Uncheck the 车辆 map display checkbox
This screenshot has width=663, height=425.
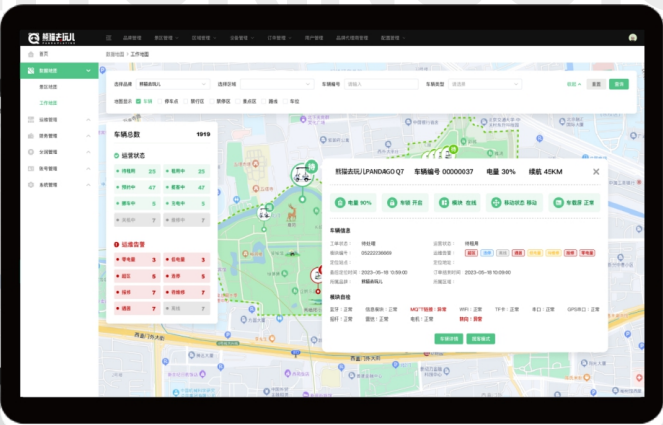tap(138, 101)
